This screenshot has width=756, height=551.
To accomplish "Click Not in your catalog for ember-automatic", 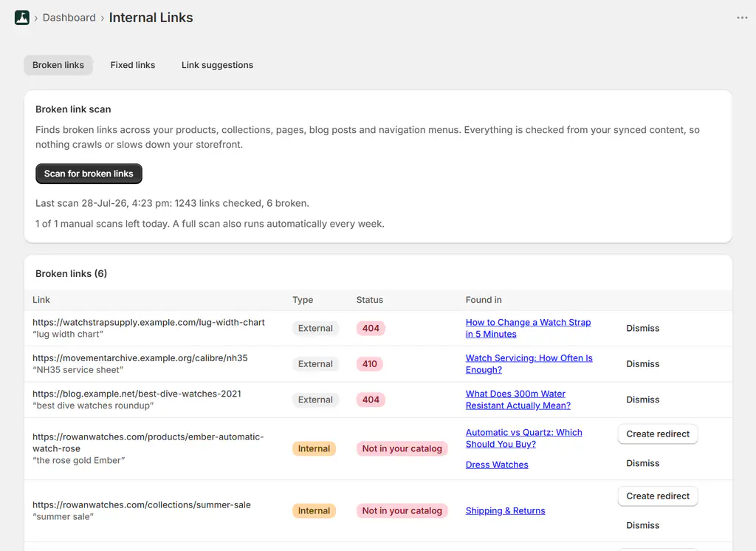I will [x=402, y=449].
